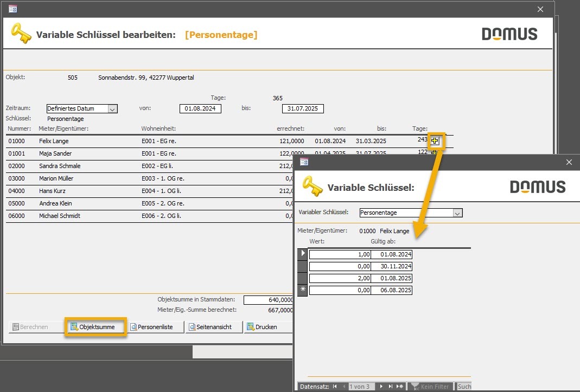Click the record number box 1 von 3

(x=362, y=387)
